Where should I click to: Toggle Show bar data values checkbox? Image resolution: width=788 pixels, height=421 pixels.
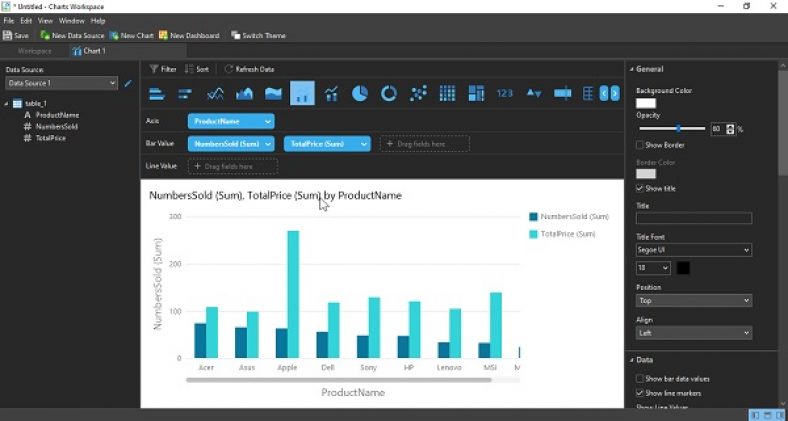[x=641, y=379]
